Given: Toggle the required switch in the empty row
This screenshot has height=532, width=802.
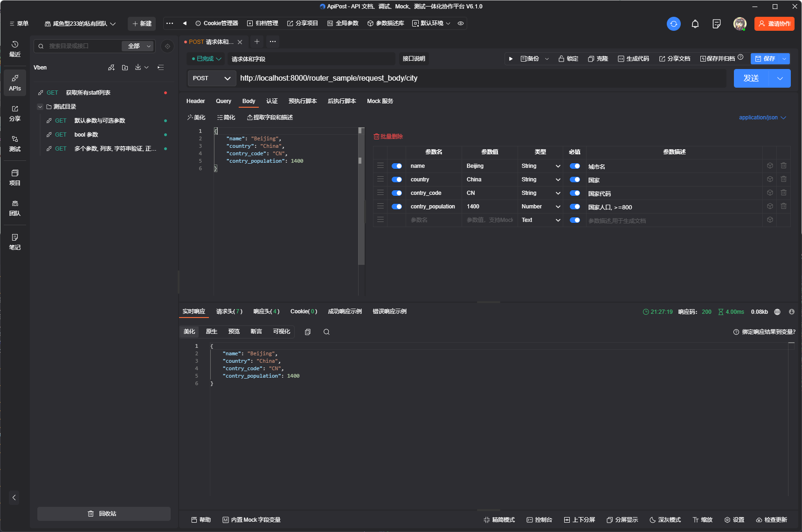Looking at the screenshot, I should click(575, 220).
